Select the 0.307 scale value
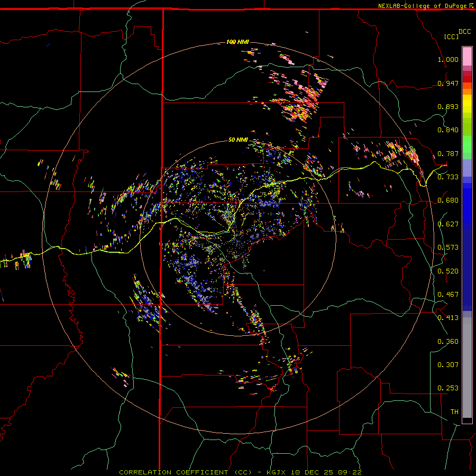The height and width of the screenshot is (476, 476). [448, 365]
